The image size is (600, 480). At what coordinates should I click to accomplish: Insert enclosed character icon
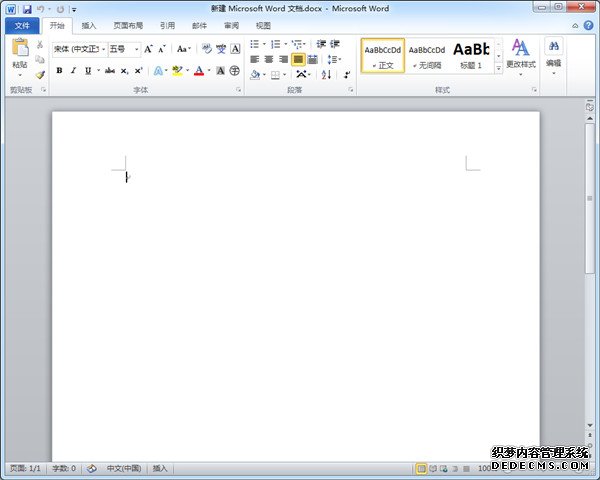pyautogui.click(x=235, y=71)
